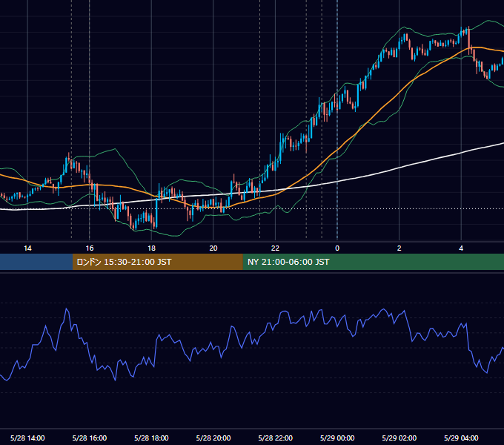Click the hour label 16 on price chart axis
This screenshot has height=445, width=504.
coord(90,248)
